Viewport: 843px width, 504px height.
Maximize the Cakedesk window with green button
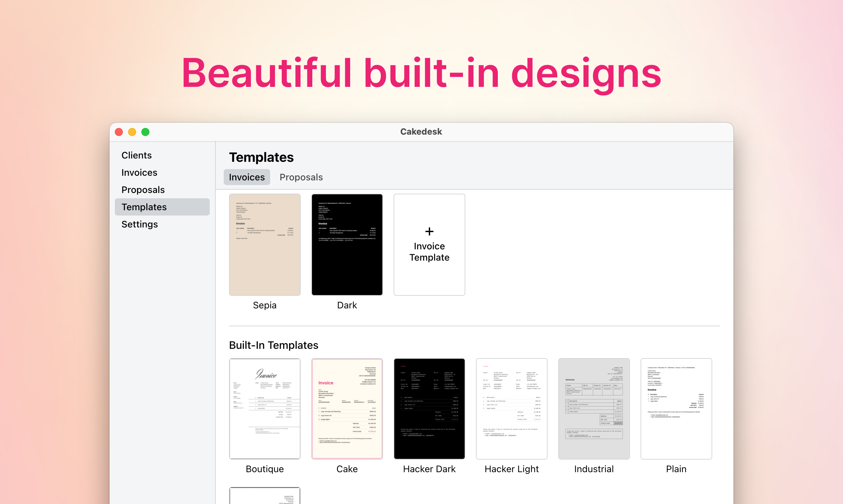(x=145, y=132)
